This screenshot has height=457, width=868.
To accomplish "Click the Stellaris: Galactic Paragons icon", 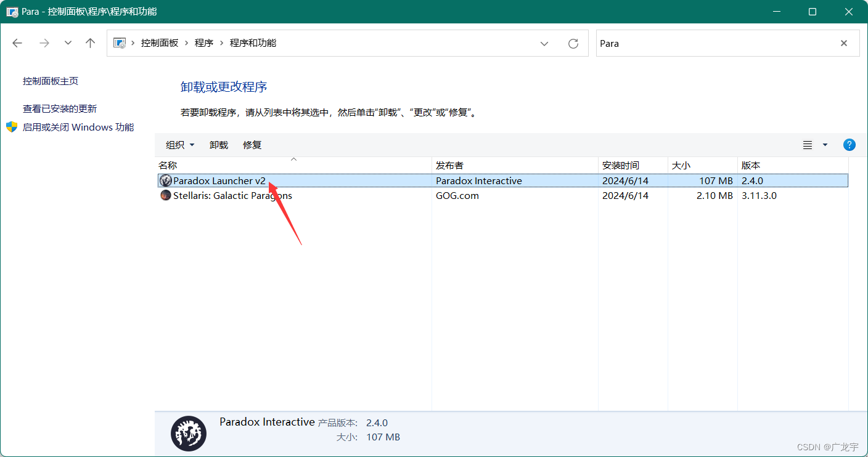I will pyautogui.click(x=166, y=196).
